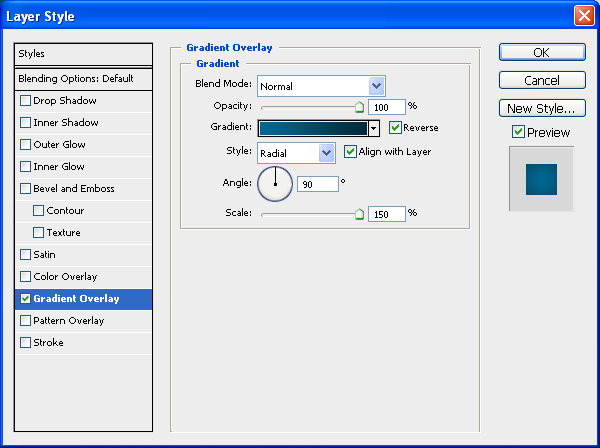Turn off the Preview checkbox

518,132
